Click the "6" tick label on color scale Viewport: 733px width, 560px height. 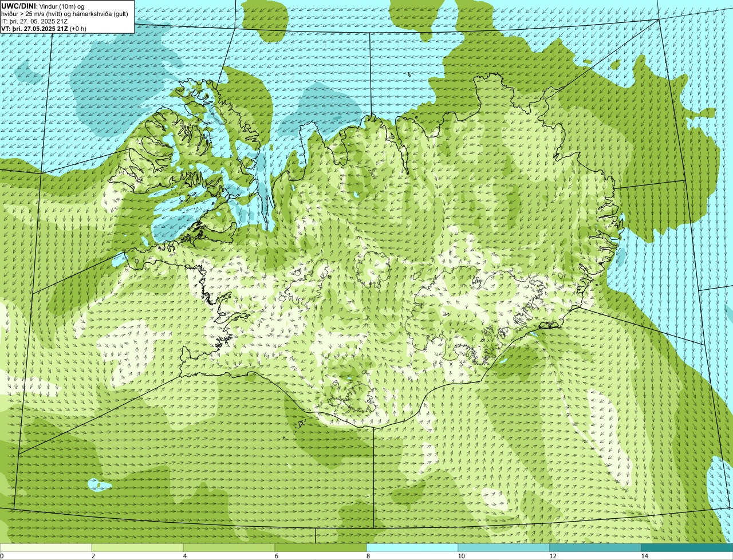tap(277, 556)
